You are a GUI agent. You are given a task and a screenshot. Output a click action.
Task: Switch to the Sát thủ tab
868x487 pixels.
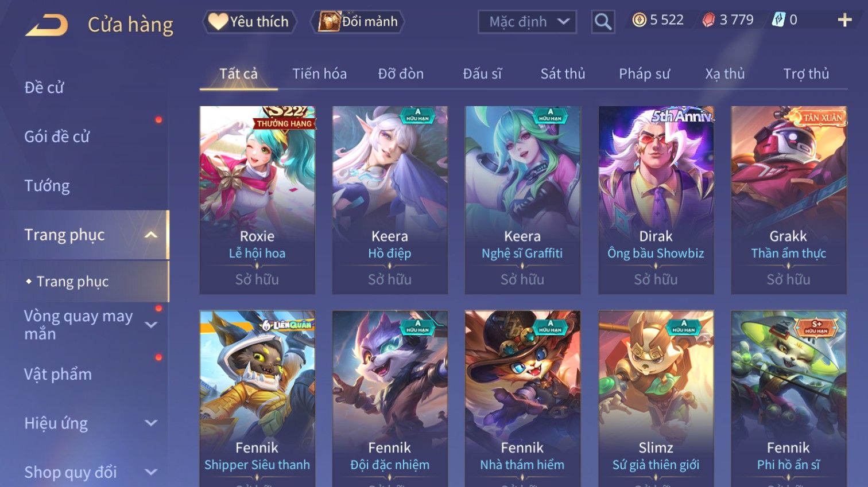point(563,74)
